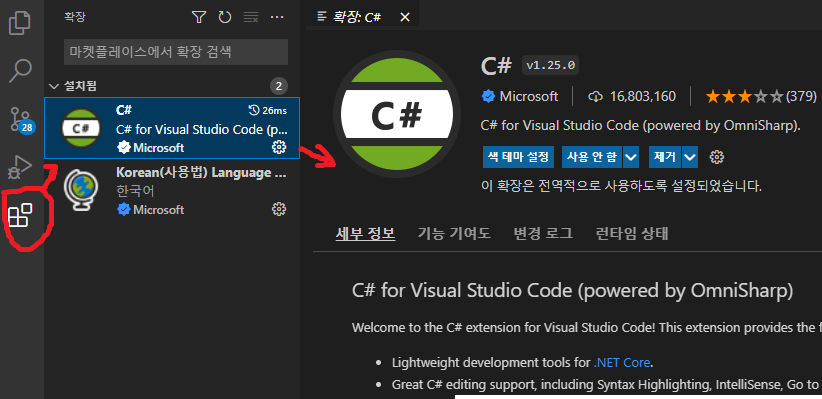Click the installed count badge showing 2

(279, 86)
